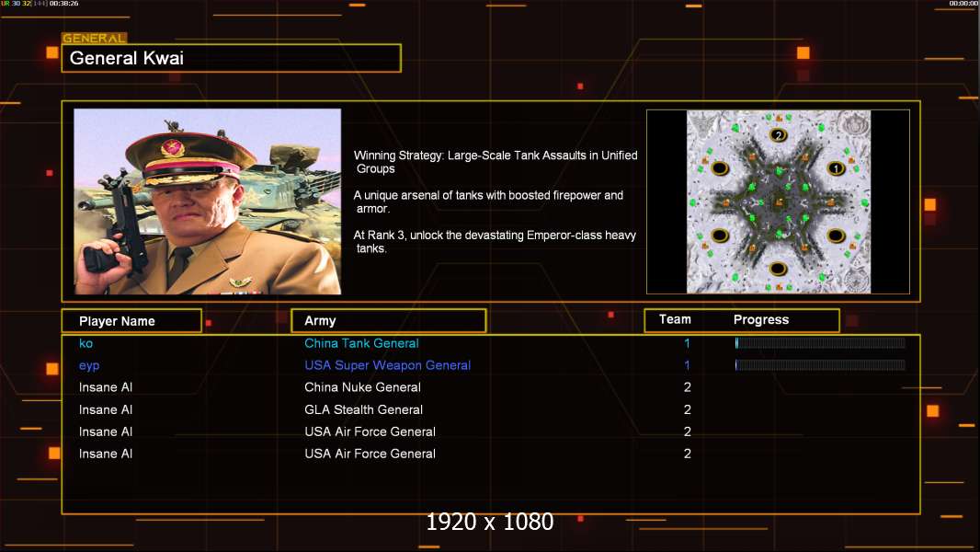This screenshot has height=552, width=980.
Task: Click start position marker 1 on map
Action: pos(836,168)
